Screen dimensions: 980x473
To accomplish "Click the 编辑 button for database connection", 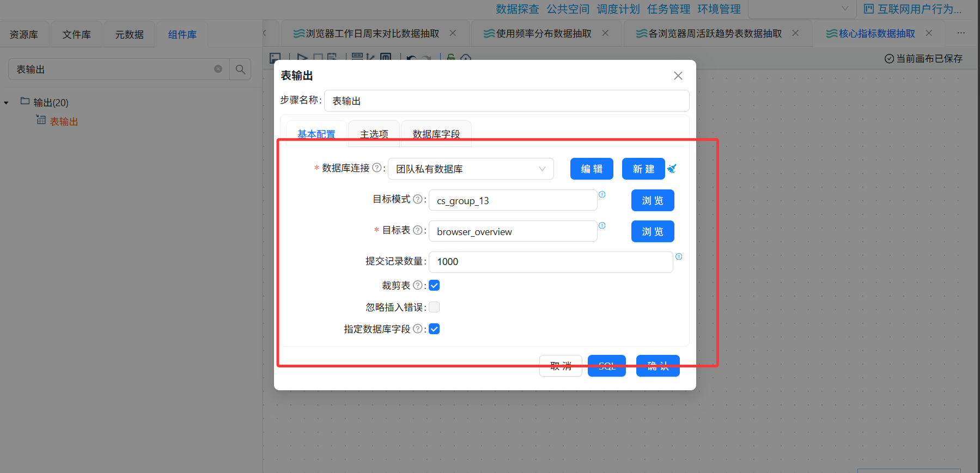I will (592, 169).
